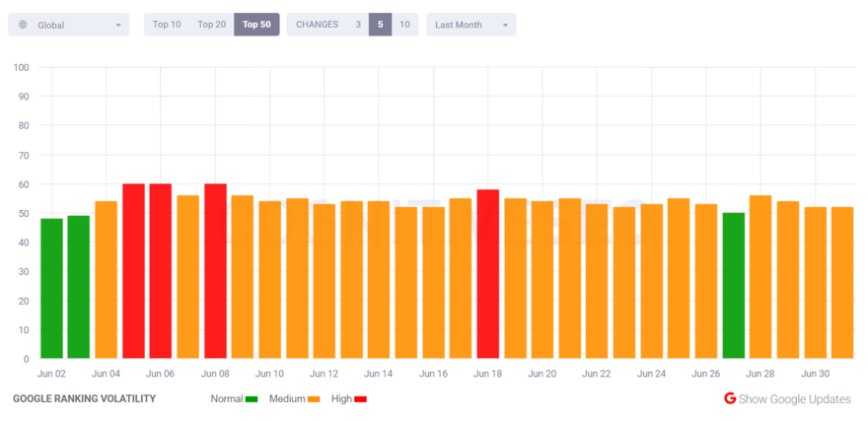Click the Jun 12 orange bar
The image size is (868, 421).
click(x=325, y=281)
